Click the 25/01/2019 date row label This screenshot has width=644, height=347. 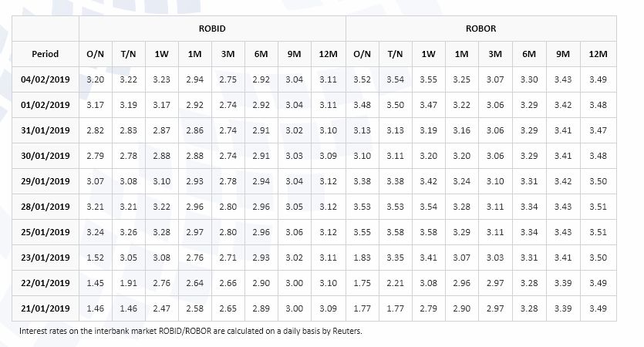click(46, 232)
